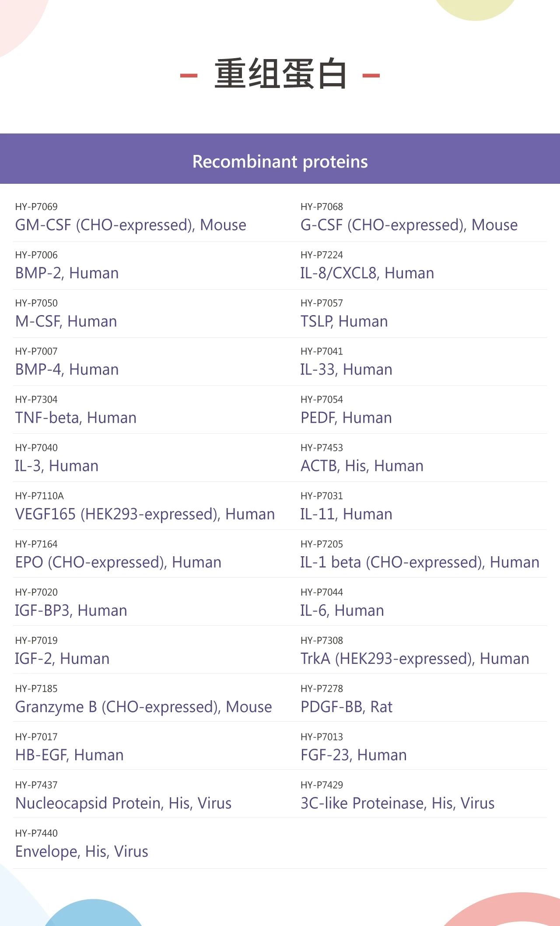Open VEGF165 (HEK293-expressed), Human link
560x926 pixels.
[x=145, y=514]
